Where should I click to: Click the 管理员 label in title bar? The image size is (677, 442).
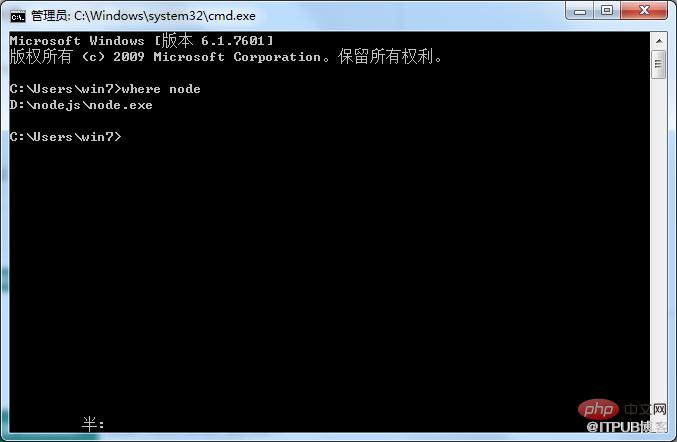(49, 16)
